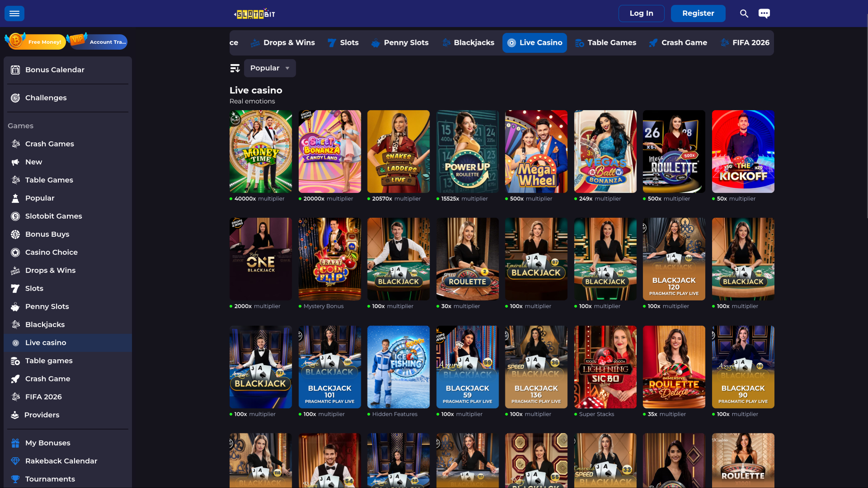Open the Lightning Sic Bo game tile

pos(605,367)
